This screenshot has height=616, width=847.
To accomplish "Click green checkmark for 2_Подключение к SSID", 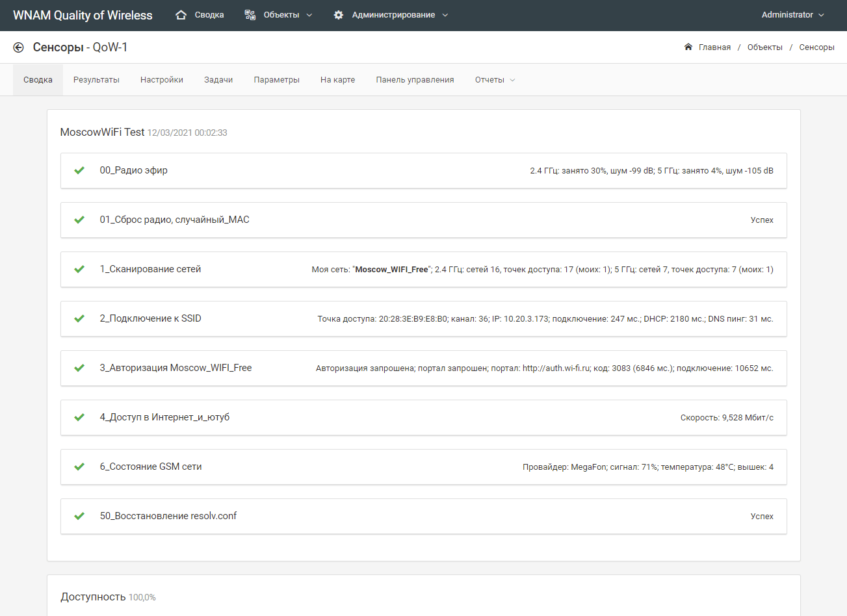I will (79, 318).
